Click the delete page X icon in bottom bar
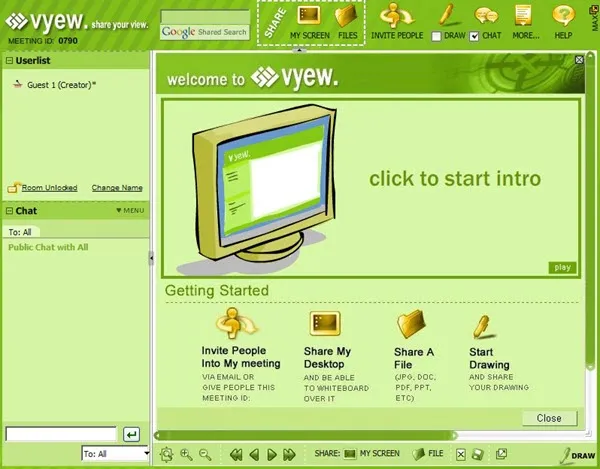Image resolution: width=600 pixels, height=469 pixels. pyautogui.click(x=461, y=454)
